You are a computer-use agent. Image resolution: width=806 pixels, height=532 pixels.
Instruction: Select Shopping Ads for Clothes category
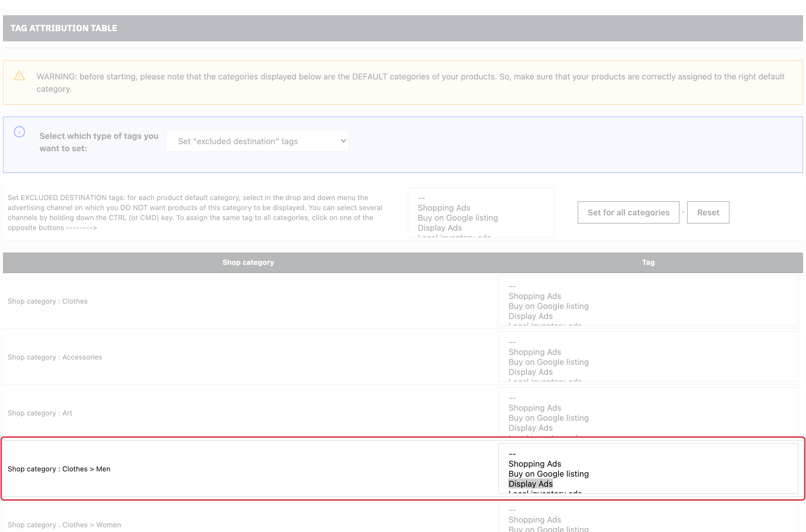click(535, 296)
